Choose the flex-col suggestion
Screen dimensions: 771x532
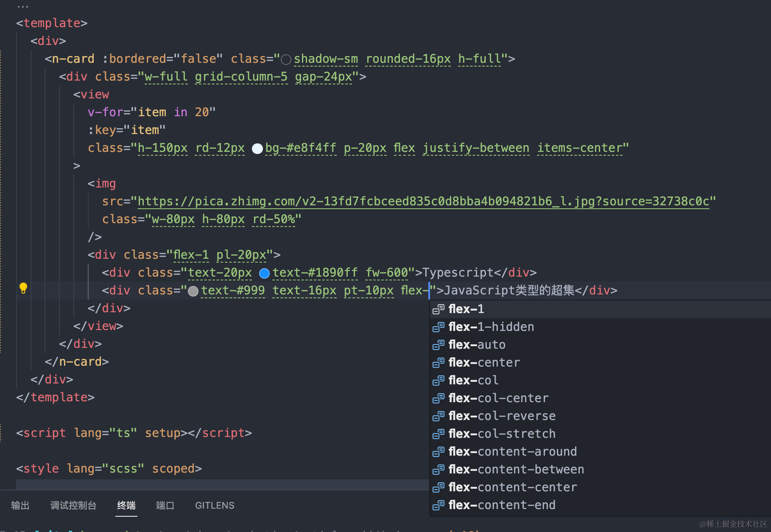pos(600,381)
